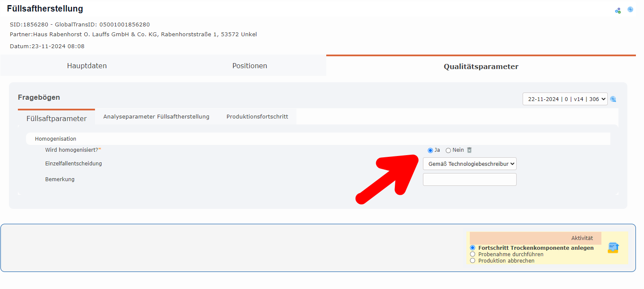Click the Bemerkung input field

(469, 179)
